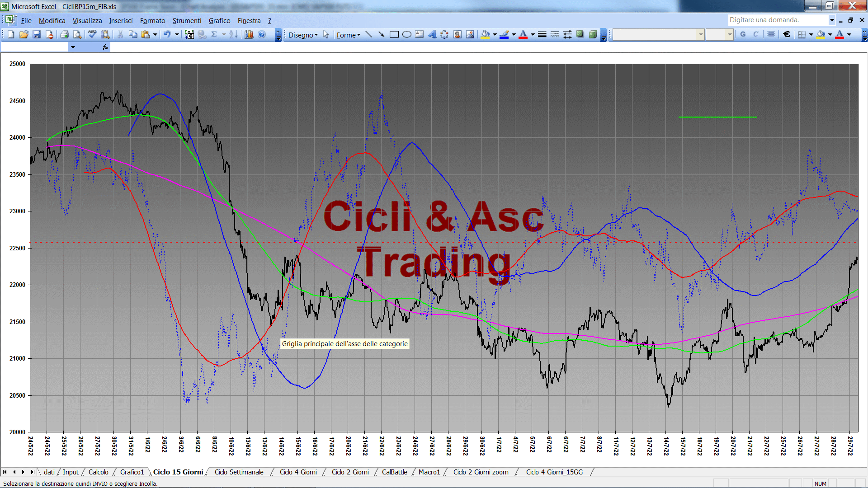The width and height of the screenshot is (868, 488).
Task: Open the Forme shapes dropdown
Action: [348, 35]
